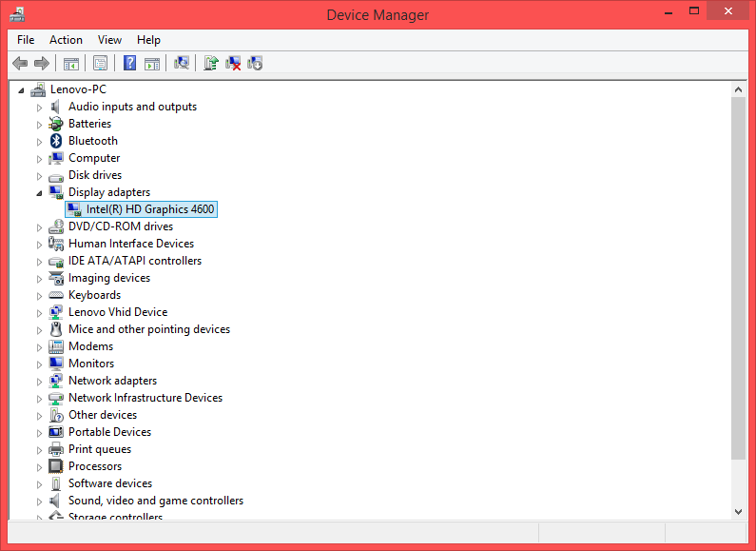Select Sound, video and game controllers label
Screen dimensions: 756x551
(156, 501)
